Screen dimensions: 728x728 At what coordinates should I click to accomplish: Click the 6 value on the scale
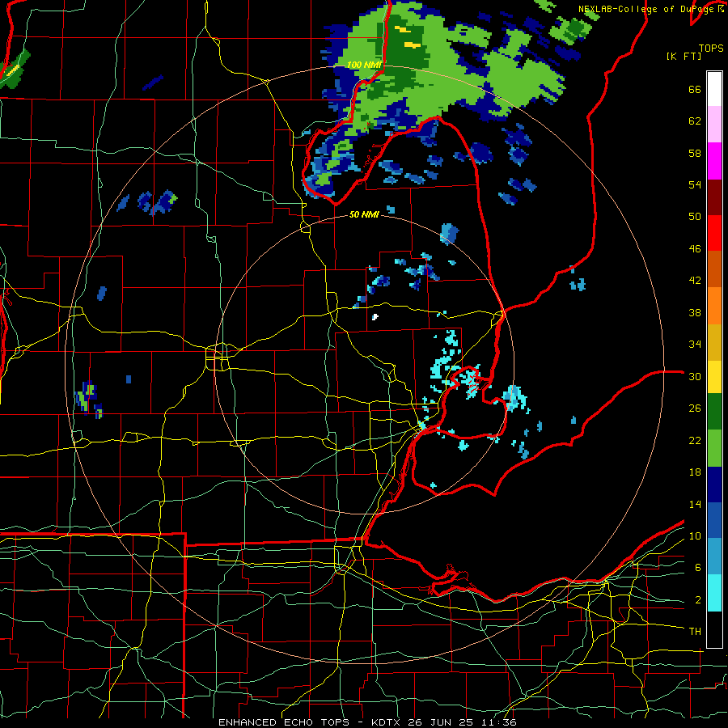tap(698, 567)
